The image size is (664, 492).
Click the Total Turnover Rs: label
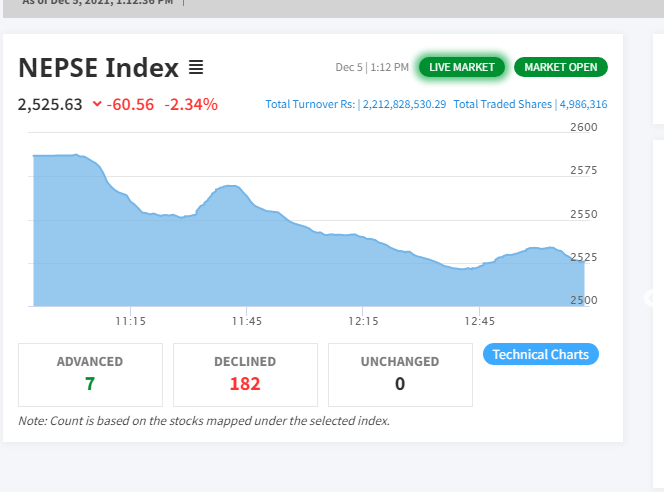pyautogui.click(x=310, y=104)
